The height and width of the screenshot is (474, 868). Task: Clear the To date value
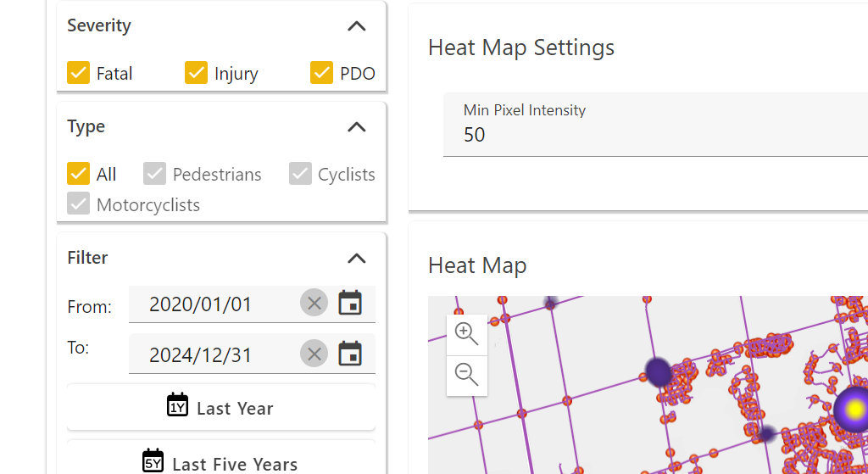[x=314, y=354]
